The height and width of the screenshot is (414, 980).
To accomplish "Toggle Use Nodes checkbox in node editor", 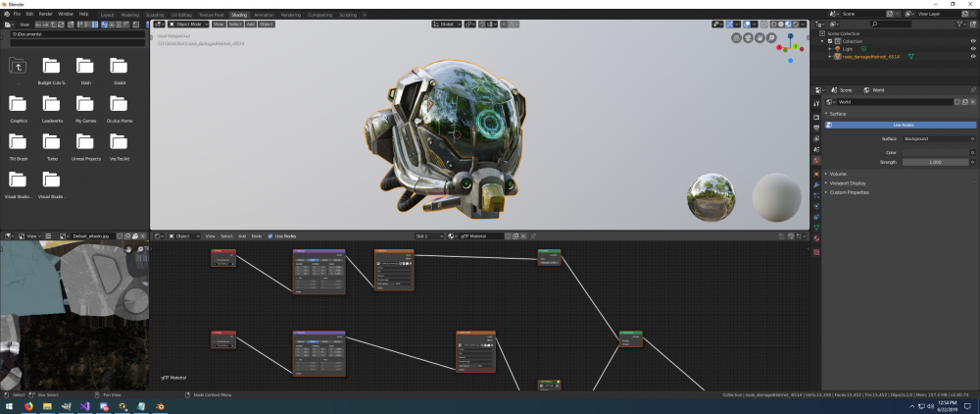I will (x=270, y=236).
